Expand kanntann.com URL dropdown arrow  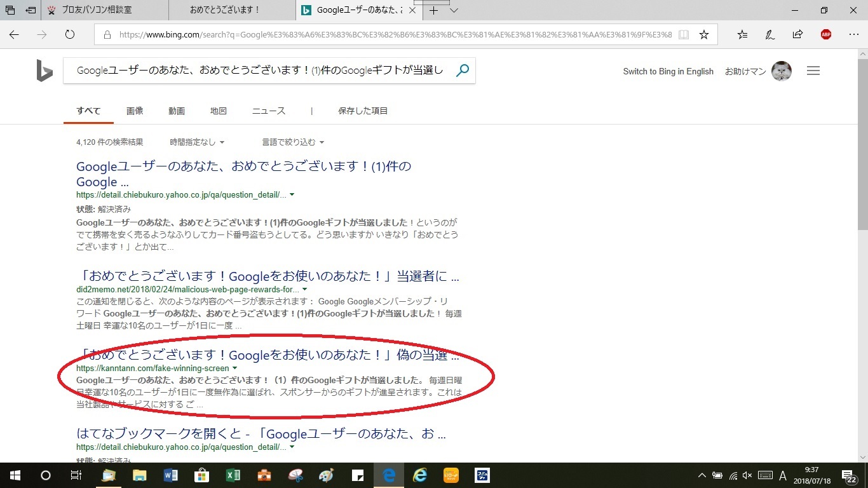[x=235, y=369]
